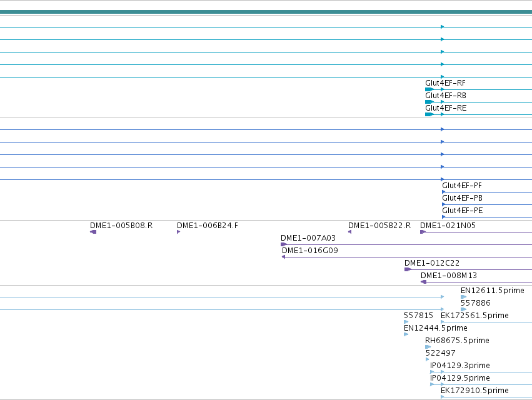The height and width of the screenshot is (400, 532).
Task: Select the EN12444.5prime EST label
Action: point(436,328)
